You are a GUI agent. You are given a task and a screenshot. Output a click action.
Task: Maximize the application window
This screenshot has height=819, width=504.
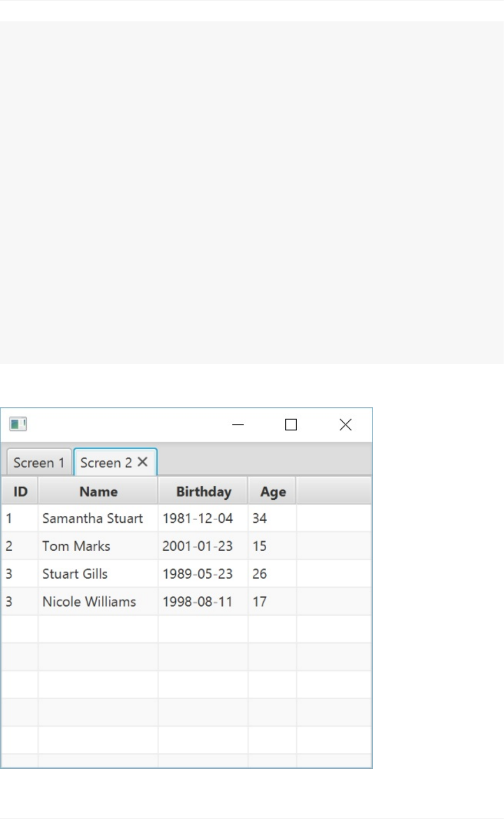coord(291,425)
